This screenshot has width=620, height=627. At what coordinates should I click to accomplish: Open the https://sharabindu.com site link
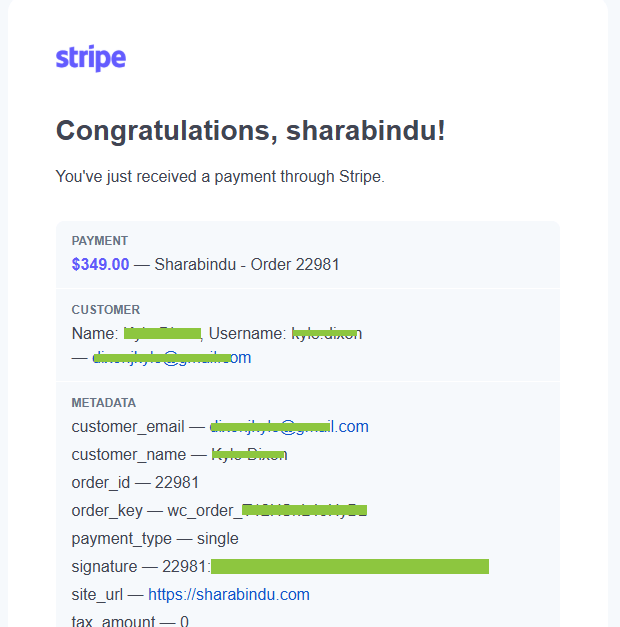pos(229,595)
